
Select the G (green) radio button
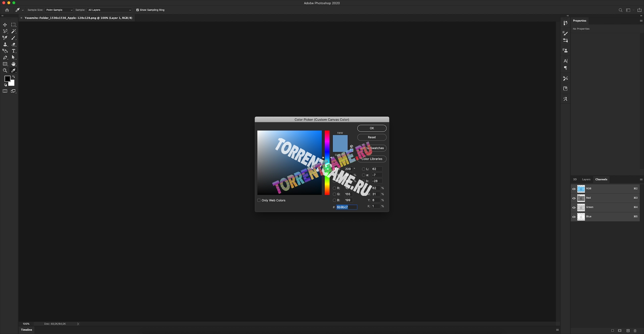pos(334,194)
